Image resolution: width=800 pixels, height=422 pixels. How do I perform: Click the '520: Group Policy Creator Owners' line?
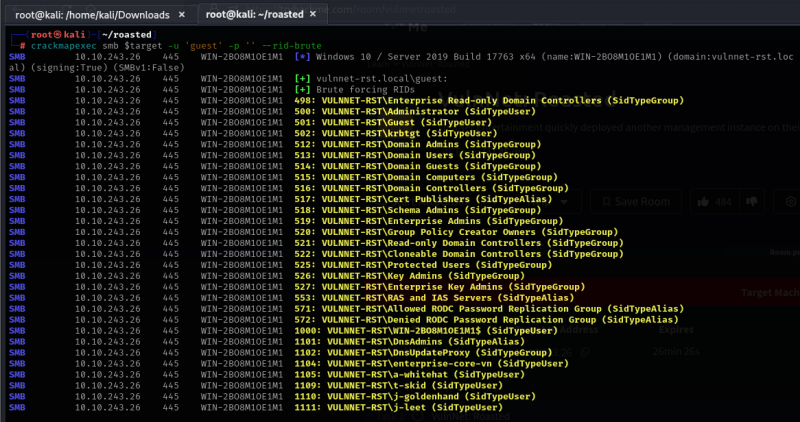[x=456, y=232]
